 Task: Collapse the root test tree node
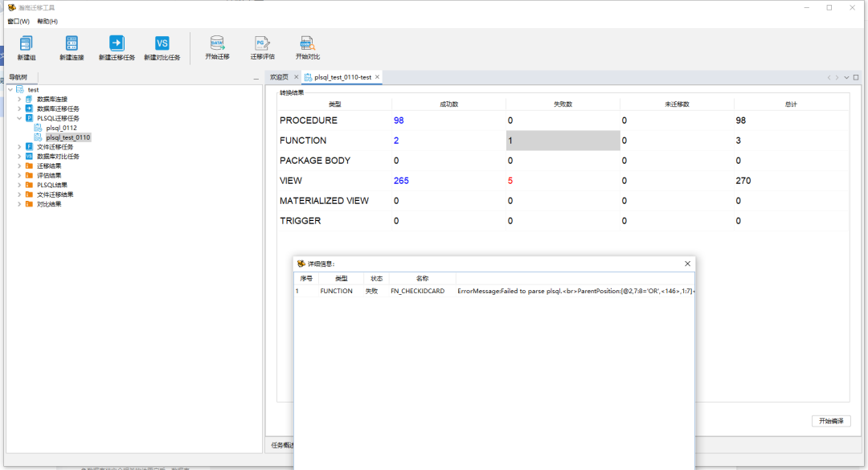[10, 89]
